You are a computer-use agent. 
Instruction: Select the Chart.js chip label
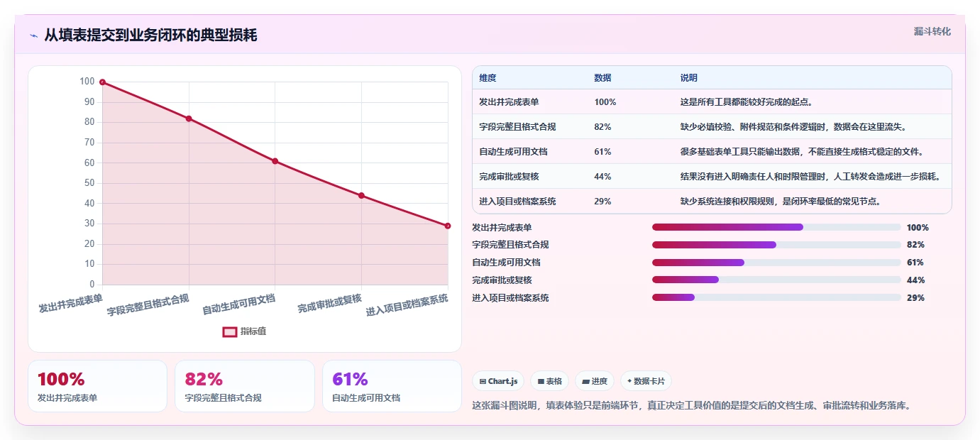[502, 382]
